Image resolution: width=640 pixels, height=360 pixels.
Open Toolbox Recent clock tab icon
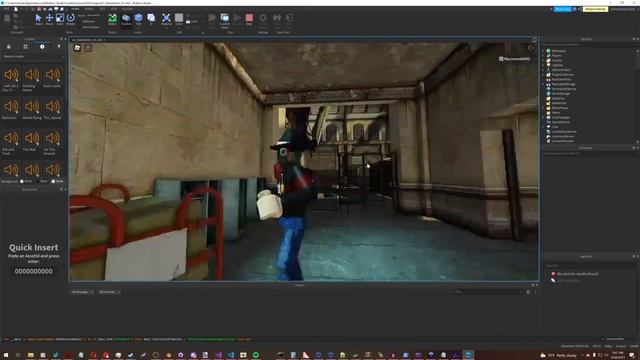pos(42,47)
